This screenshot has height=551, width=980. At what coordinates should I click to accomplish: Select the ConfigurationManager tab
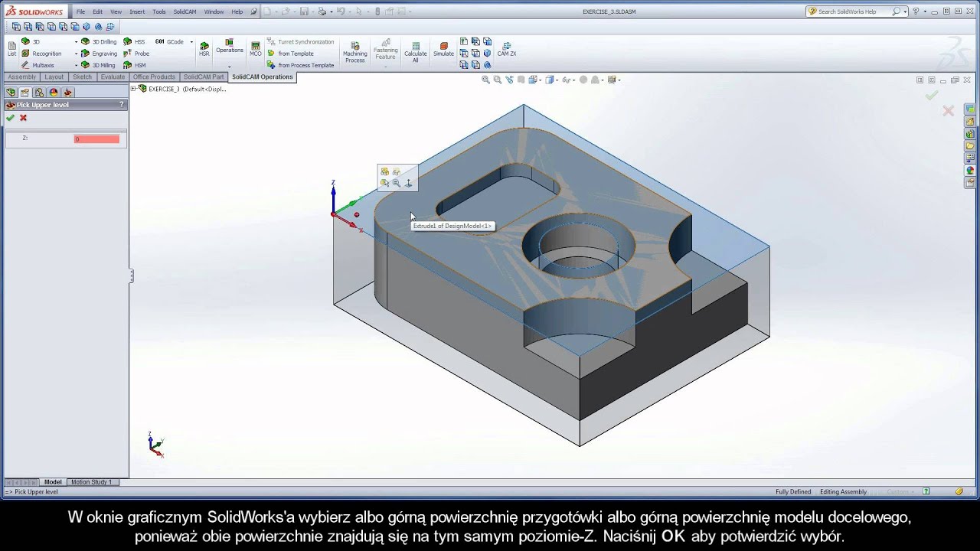(39, 92)
